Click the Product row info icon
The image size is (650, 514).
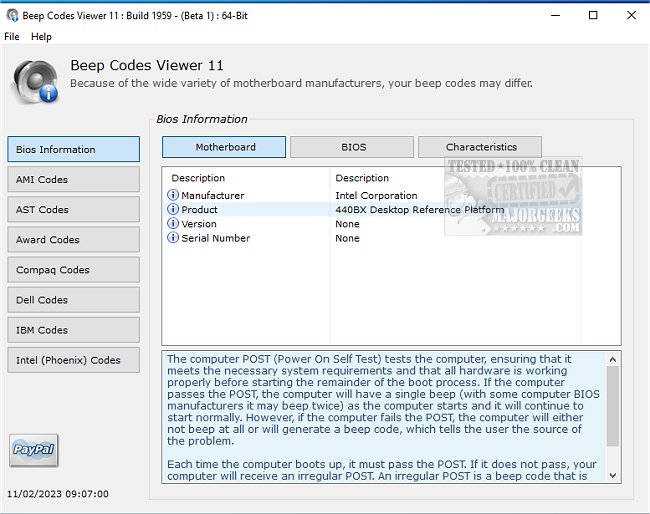pos(173,210)
